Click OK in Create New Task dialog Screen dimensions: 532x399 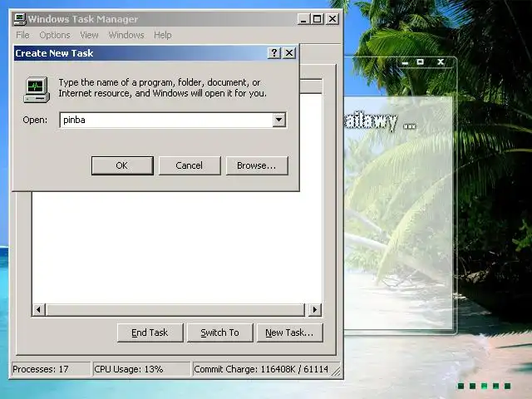[x=122, y=165]
